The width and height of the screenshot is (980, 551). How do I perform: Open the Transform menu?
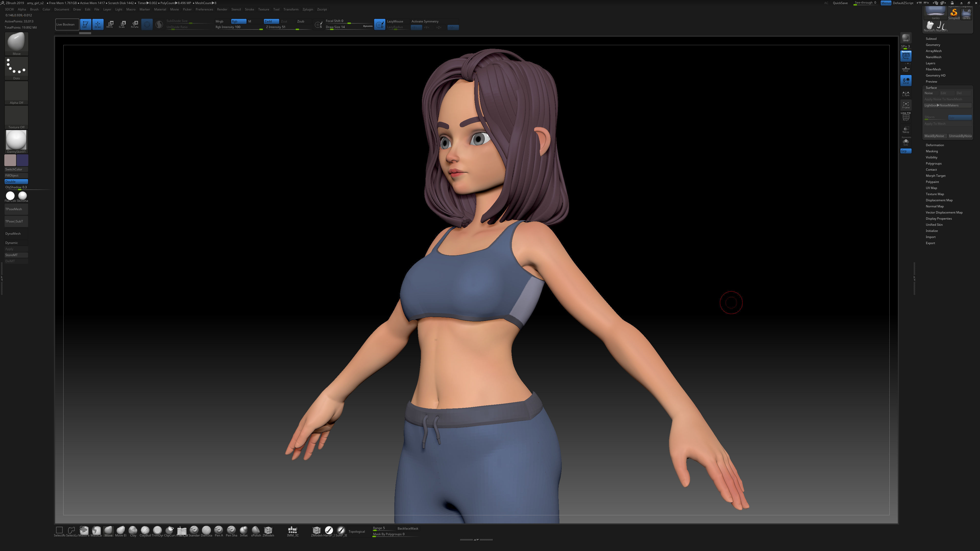pyautogui.click(x=291, y=9)
